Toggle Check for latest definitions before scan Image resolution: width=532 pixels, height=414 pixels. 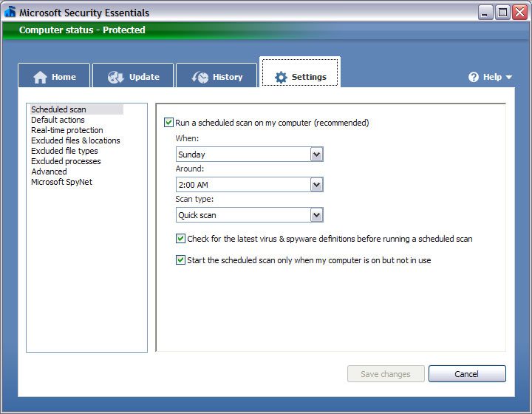(x=180, y=239)
